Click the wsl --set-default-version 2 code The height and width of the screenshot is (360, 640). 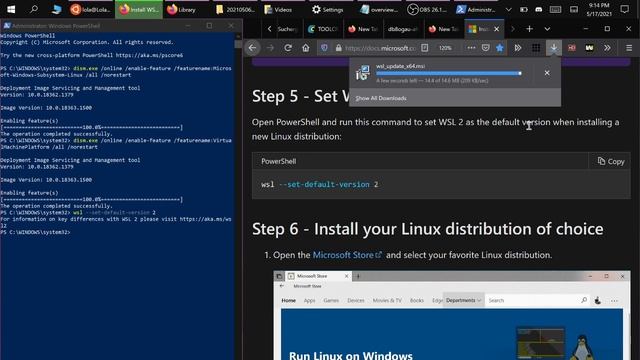coord(320,184)
